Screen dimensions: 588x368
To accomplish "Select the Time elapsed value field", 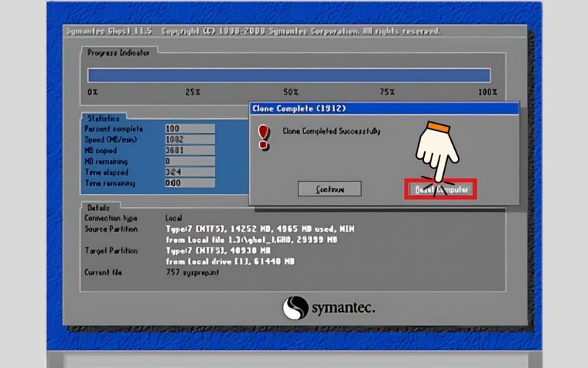I will pos(190,172).
